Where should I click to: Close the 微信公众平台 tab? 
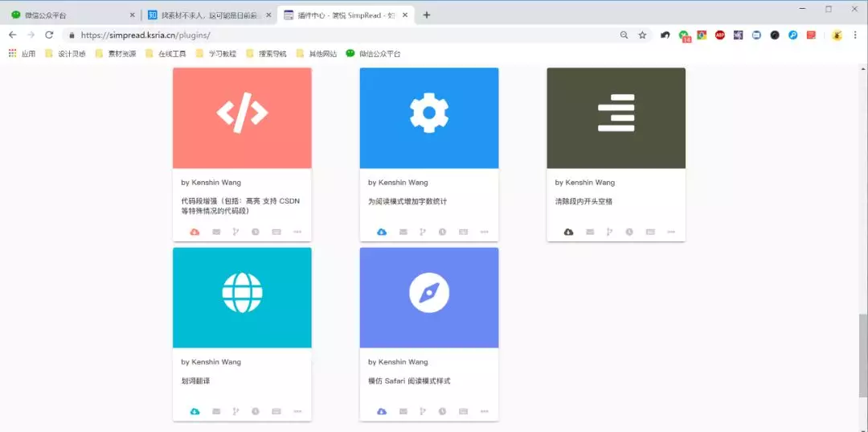click(x=132, y=15)
